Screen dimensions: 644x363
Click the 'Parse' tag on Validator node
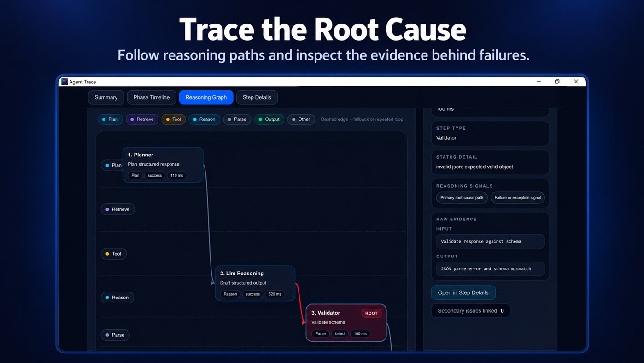click(321, 333)
